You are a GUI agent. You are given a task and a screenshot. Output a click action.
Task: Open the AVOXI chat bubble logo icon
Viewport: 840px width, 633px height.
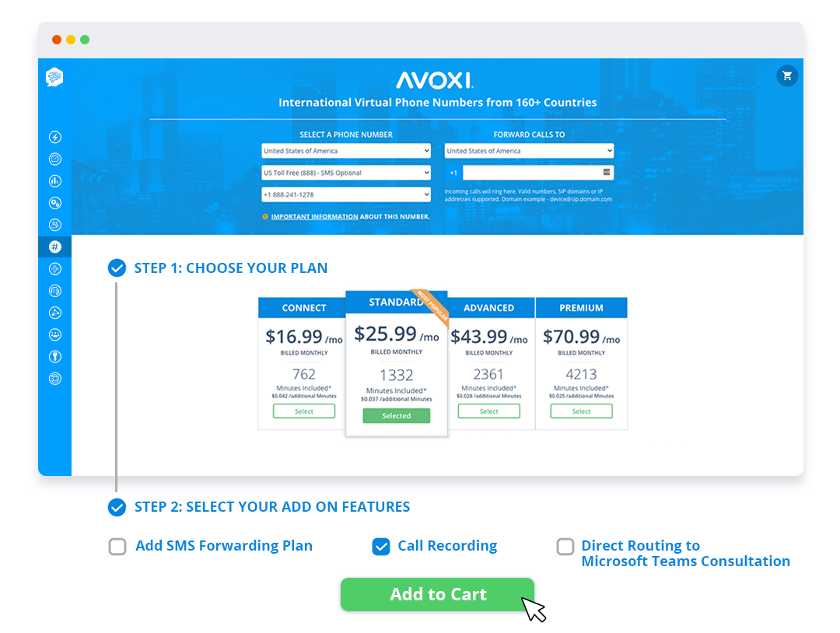pos(54,78)
